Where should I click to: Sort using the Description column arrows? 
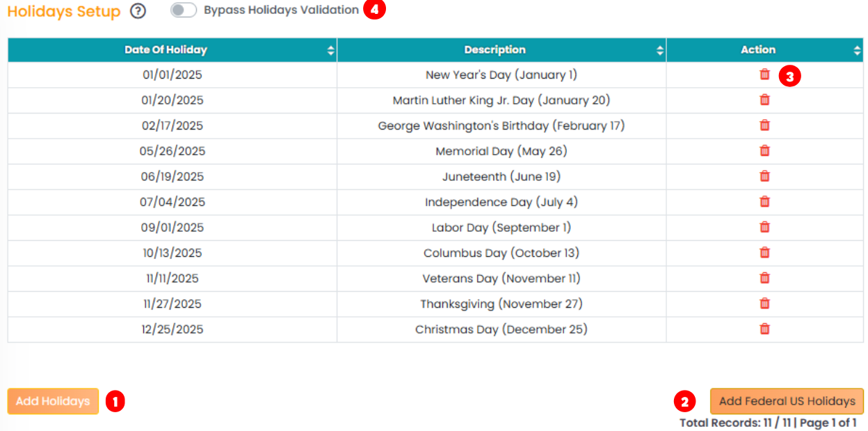pos(659,50)
